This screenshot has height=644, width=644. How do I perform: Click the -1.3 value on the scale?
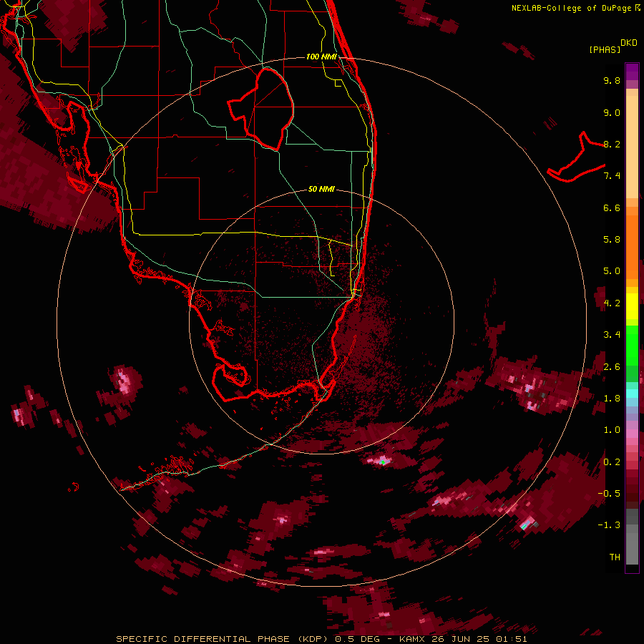609,525
